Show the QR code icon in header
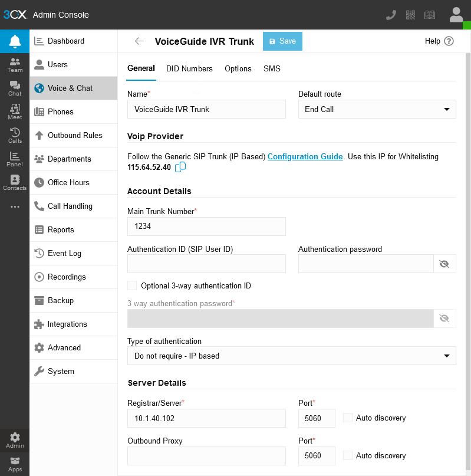This screenshot has height=476, width=471. [410, 15]
